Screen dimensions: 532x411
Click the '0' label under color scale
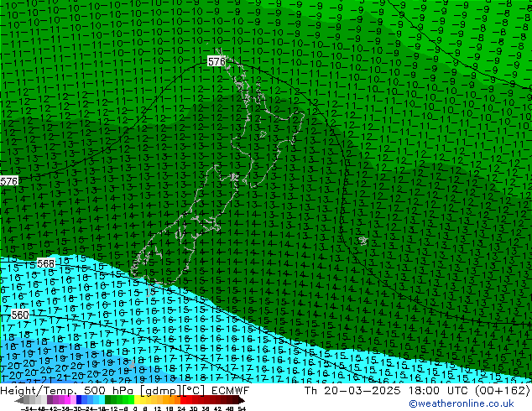pos(135,408)
